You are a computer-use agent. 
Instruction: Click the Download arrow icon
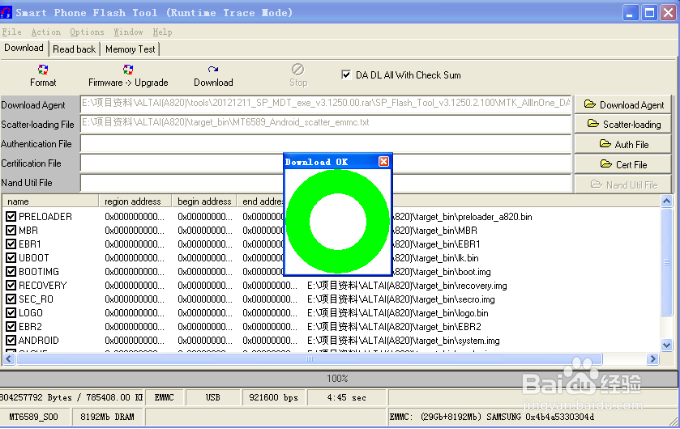[x=213, y=69]
